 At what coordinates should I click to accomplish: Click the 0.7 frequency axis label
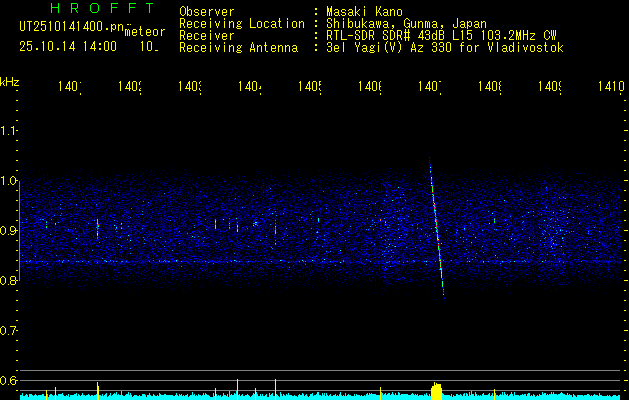point(8,331)
